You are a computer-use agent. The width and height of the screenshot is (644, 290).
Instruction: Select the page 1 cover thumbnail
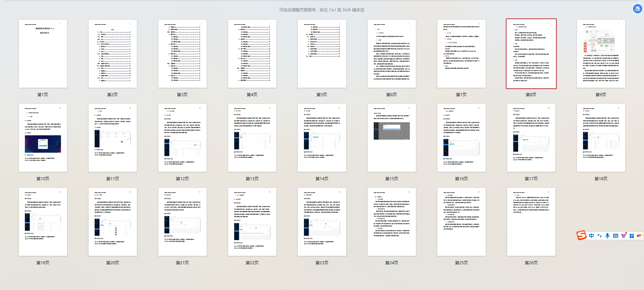[x=43, y=54]
